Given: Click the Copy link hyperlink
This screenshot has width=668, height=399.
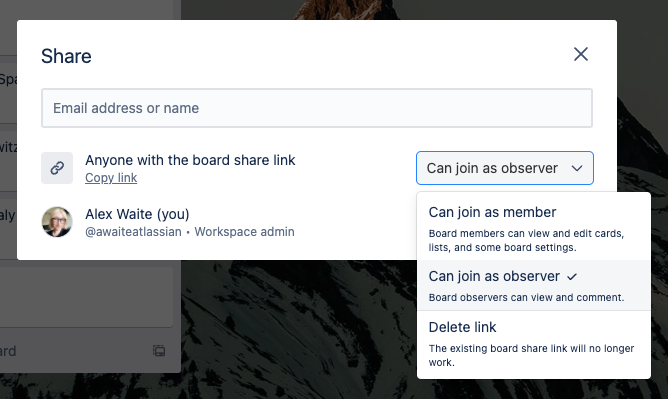Looking at the screenshot, I should 111,178.
